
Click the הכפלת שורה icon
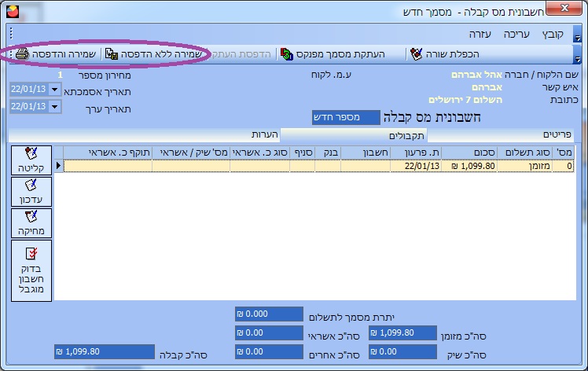point(417,54)
